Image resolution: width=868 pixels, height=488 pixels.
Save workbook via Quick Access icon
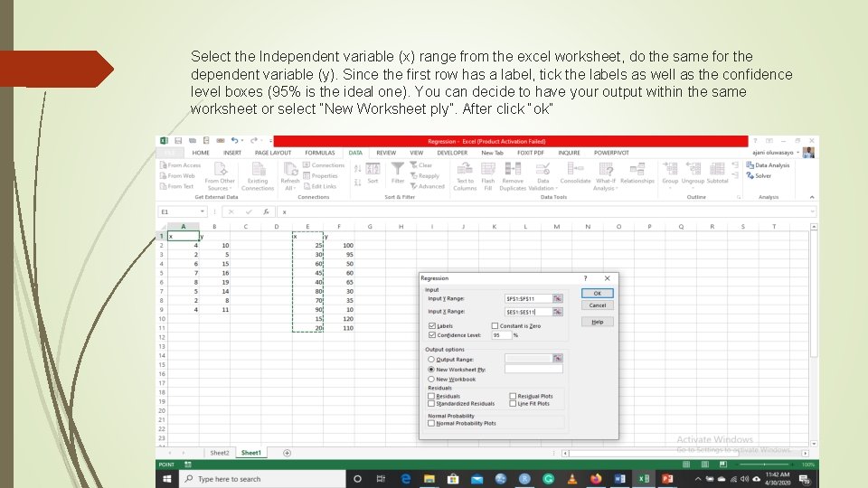[x=178, y=141]
